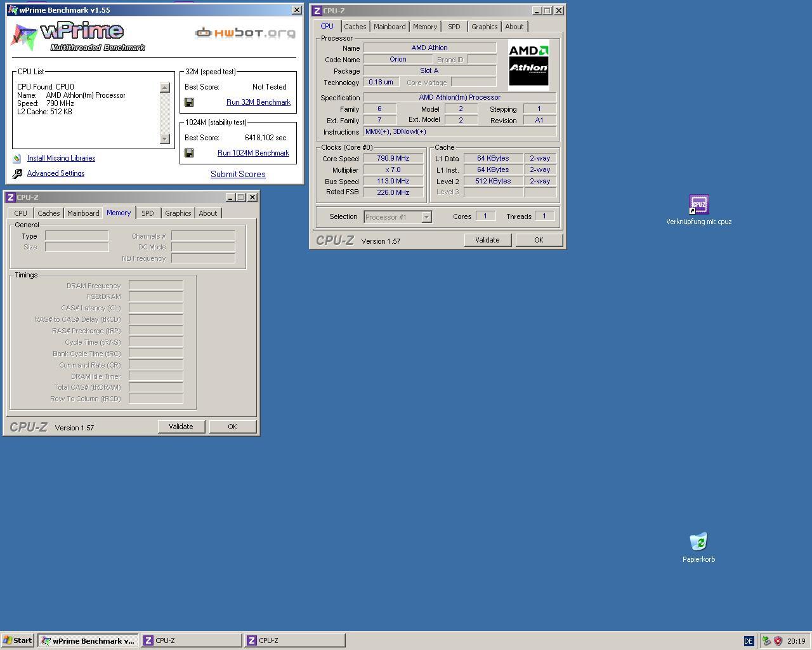Click the Instructions field MMX(+), 3DNow!(+)
Viewport: 812px width, 650px height.
click(x=460, y=132)
